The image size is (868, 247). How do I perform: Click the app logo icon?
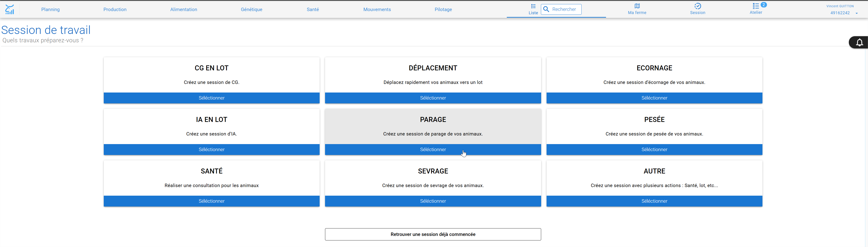point(10,9)
